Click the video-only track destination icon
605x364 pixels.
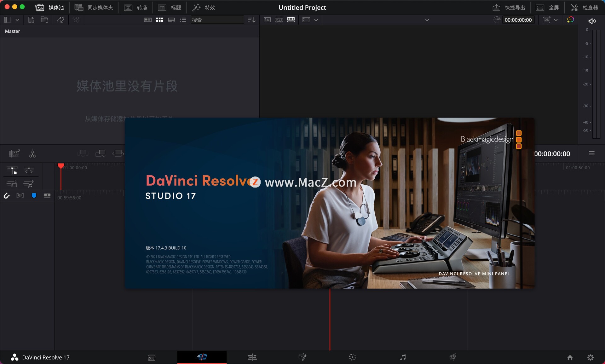pyautogui.click(x=12, y=183)
